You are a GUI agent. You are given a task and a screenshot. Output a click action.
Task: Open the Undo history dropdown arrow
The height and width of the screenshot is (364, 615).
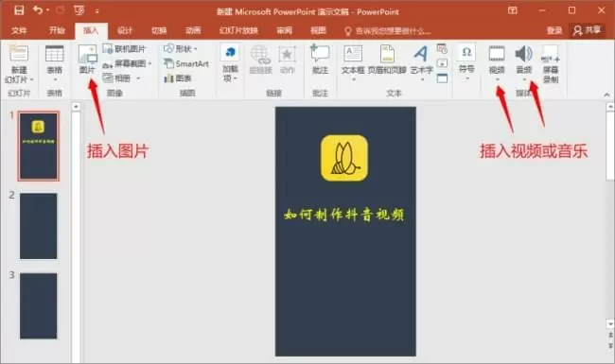pos(48,10)
